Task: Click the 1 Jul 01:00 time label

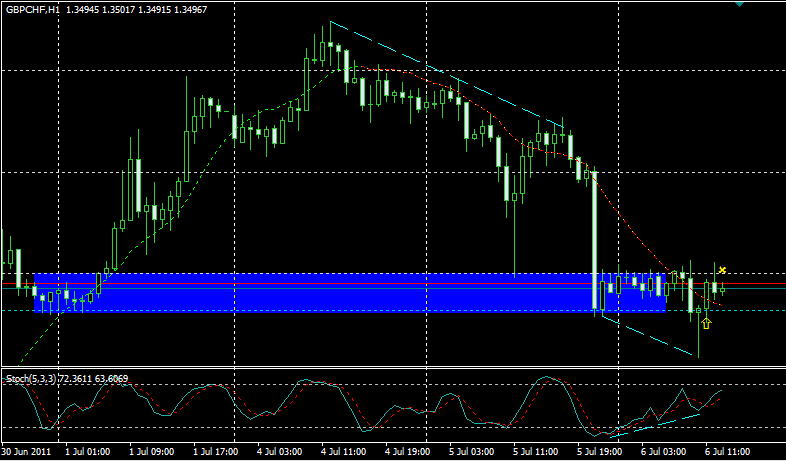Action: [x=88, y=451]
